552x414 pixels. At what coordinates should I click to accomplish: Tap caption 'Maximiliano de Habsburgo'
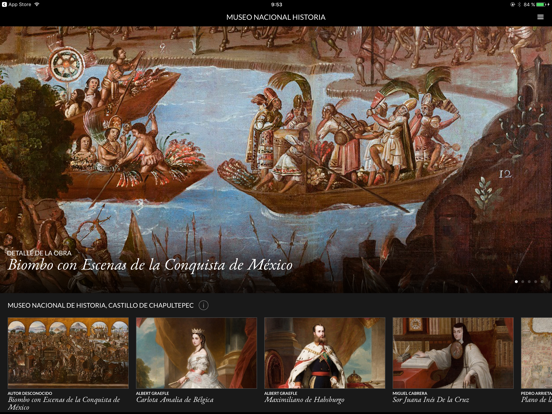304,400
